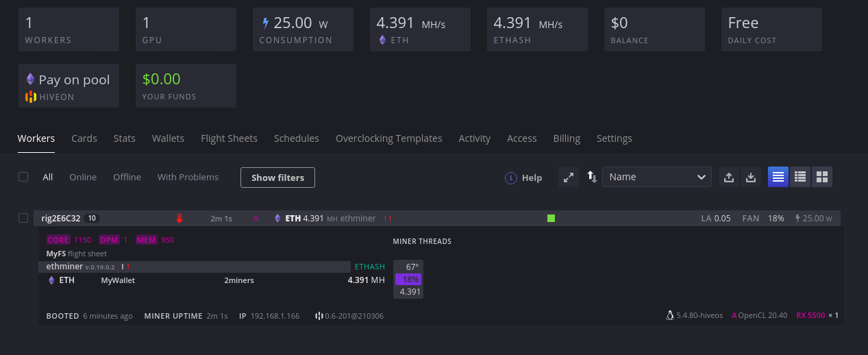Show workers With Problems
868x355 pixels.
pos(188,177)
